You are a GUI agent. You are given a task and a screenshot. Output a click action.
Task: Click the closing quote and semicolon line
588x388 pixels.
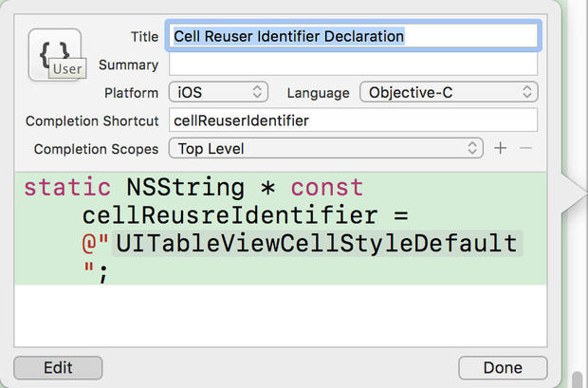tap(99, 271)
